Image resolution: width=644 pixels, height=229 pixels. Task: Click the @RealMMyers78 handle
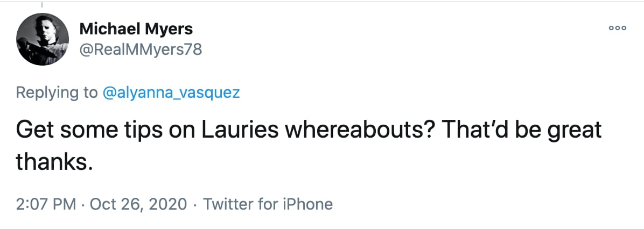click(140, 50)
